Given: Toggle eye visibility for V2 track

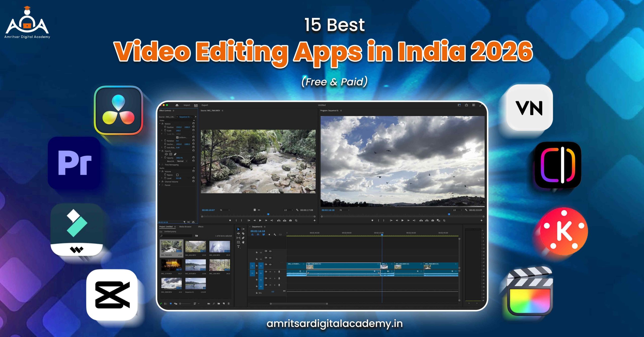Looking at the screenshot, I should tap(270, 258).
